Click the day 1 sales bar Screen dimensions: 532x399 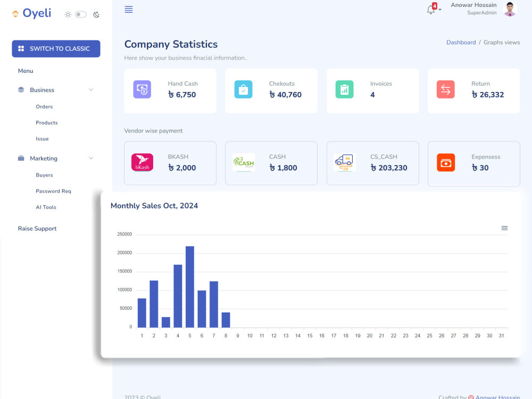(142, 313)
